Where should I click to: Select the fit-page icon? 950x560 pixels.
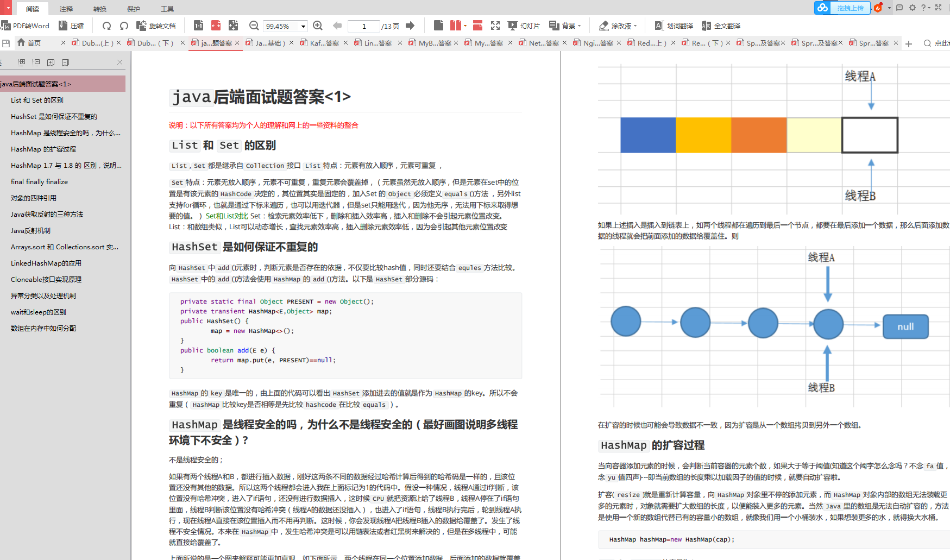click(233, 26)
